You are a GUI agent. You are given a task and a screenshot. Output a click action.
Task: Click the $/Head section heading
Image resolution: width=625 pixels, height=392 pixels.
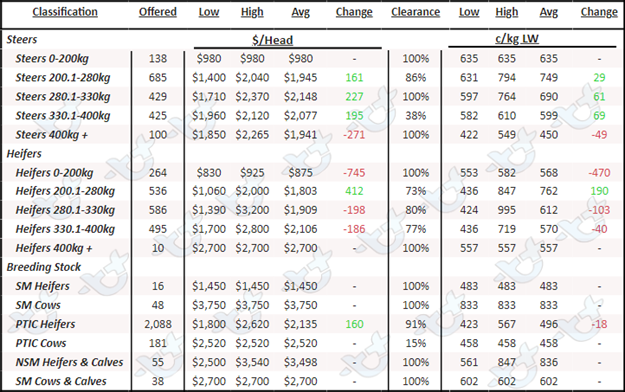(273, 40)
